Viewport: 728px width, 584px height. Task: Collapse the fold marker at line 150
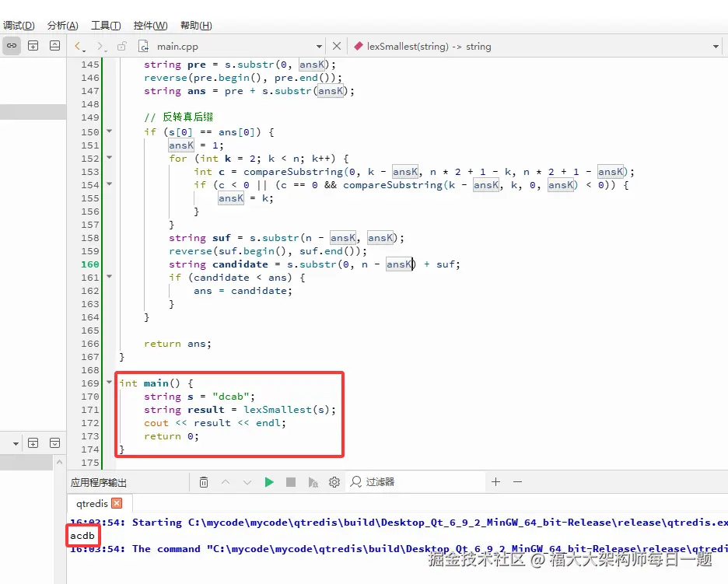click(110, 131)
